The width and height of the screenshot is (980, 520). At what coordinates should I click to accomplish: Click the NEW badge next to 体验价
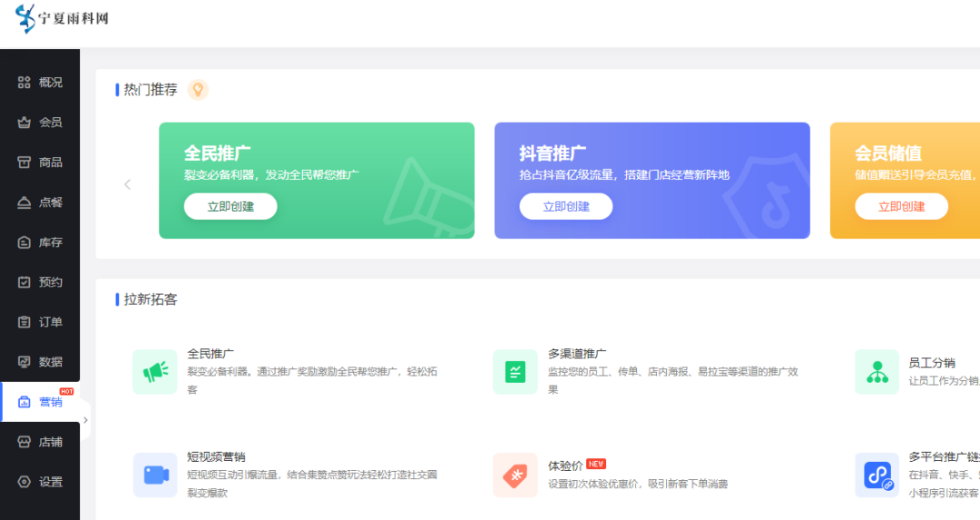596,464
